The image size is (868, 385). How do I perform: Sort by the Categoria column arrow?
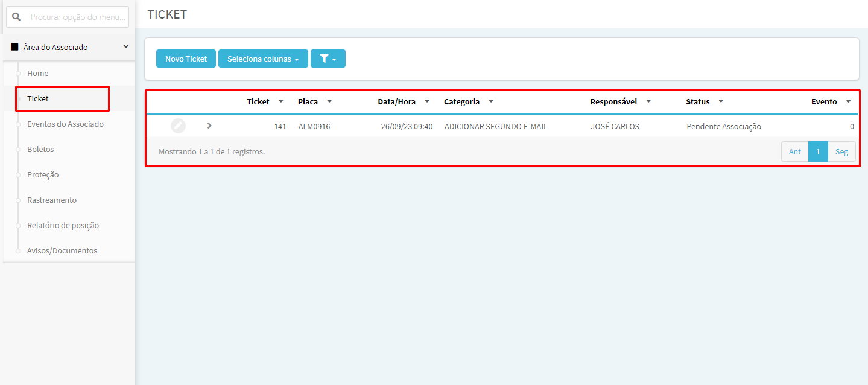(x=491, y=101)
